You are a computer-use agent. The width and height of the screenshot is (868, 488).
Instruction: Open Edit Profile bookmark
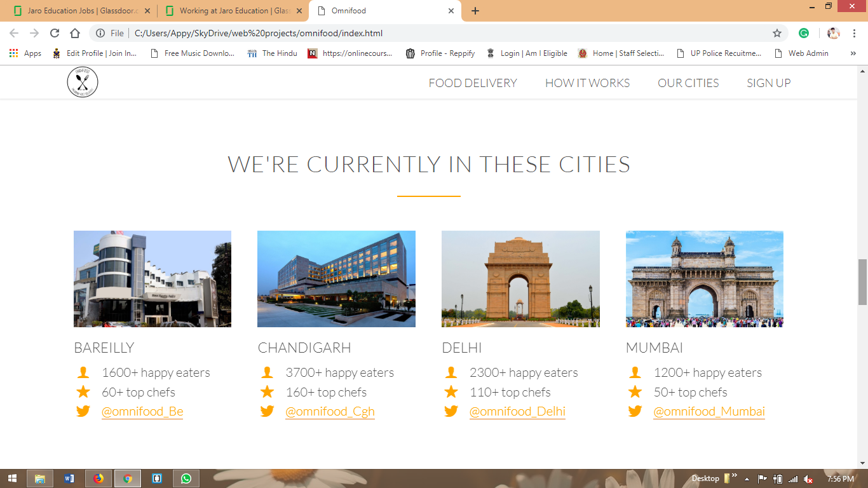click(x=95, y=53)
